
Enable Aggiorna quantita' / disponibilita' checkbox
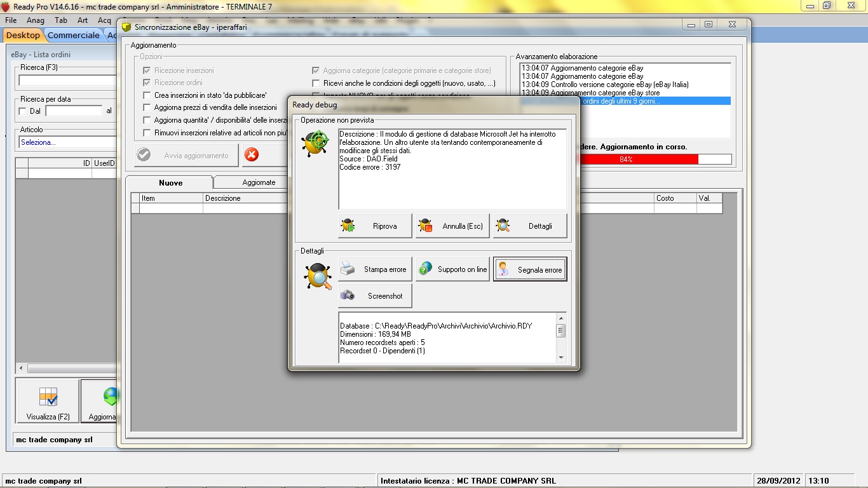147,120
